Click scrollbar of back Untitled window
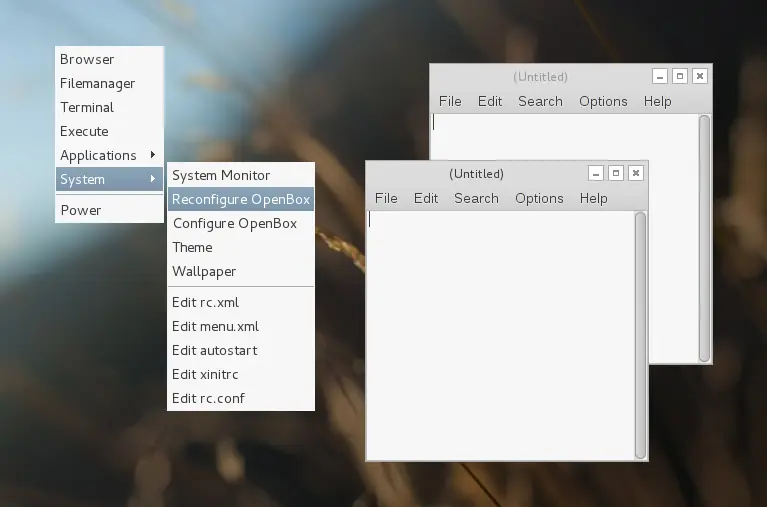Image resolution: width=767 pixels, height=507 pixels. tap(704, 238)
